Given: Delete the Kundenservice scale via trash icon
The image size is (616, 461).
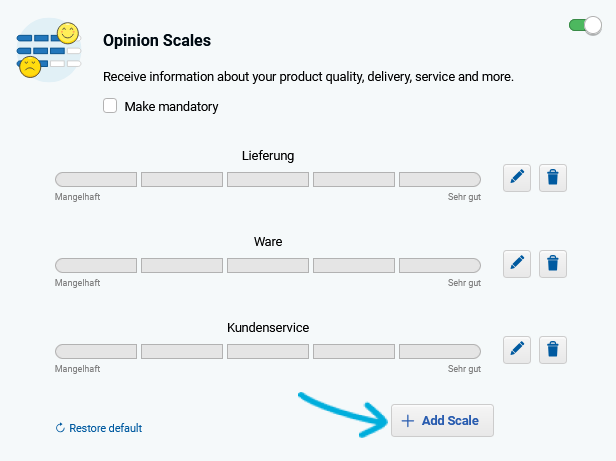Looking at the screenshot, I should coord(552,350).
